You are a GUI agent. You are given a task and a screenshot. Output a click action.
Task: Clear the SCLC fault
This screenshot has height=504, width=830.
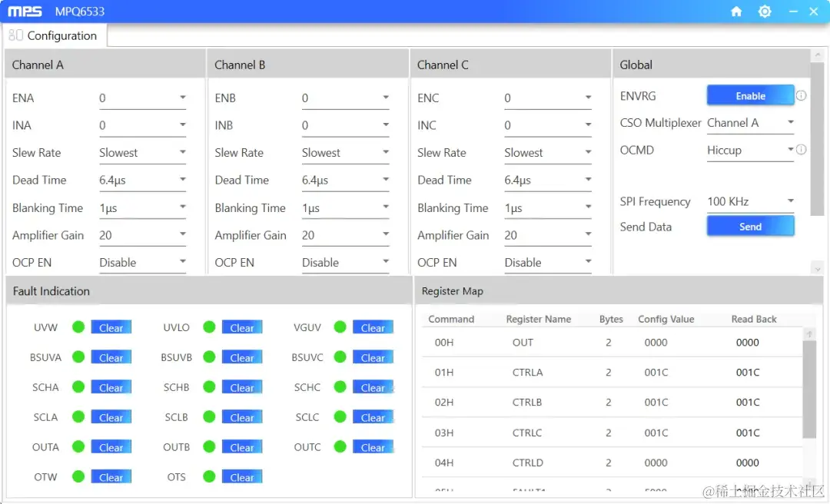373,417
